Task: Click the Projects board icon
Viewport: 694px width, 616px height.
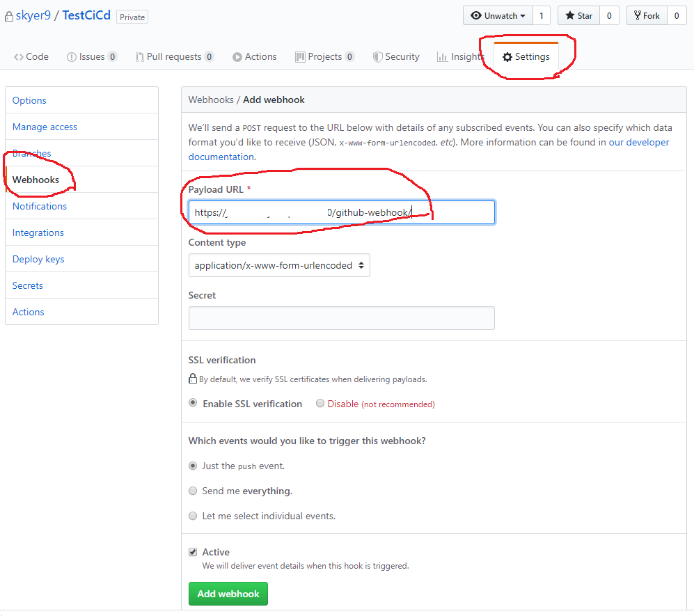Action: tap(300, 57)
